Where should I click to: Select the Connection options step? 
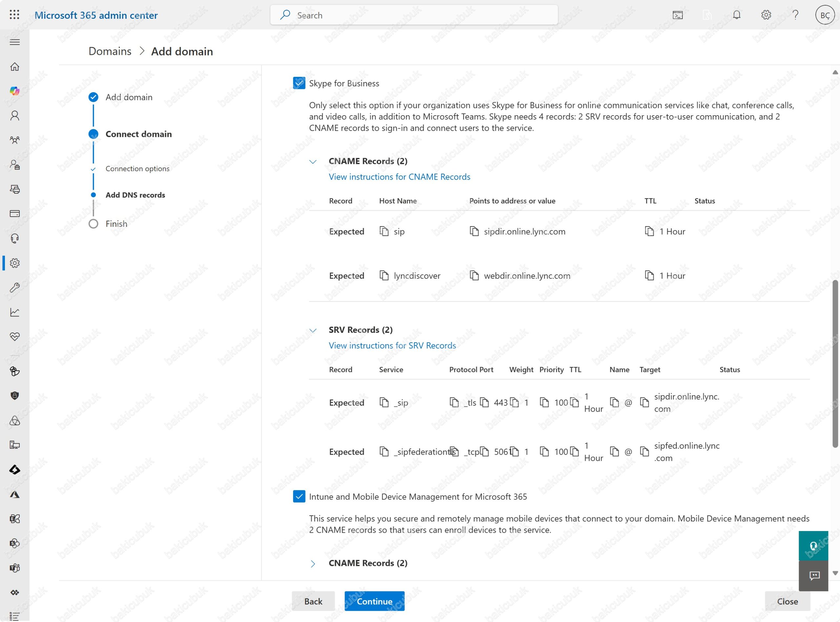pos(137,169)
